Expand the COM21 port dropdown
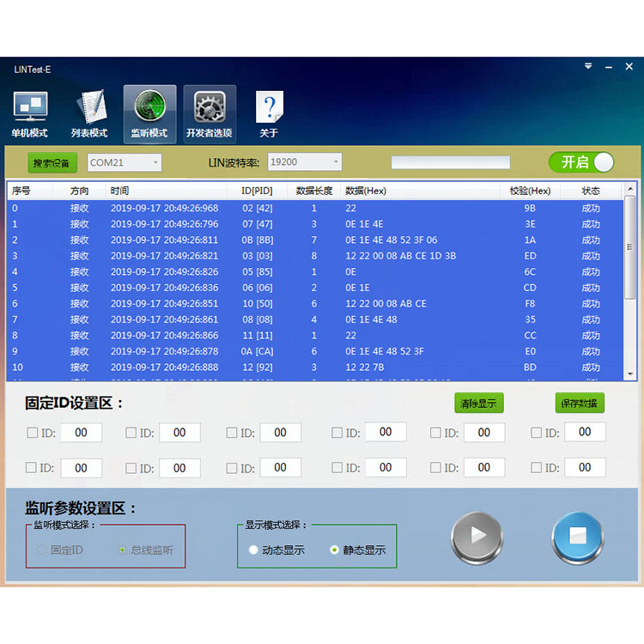 pyautogui.click(x=125, y=162)
